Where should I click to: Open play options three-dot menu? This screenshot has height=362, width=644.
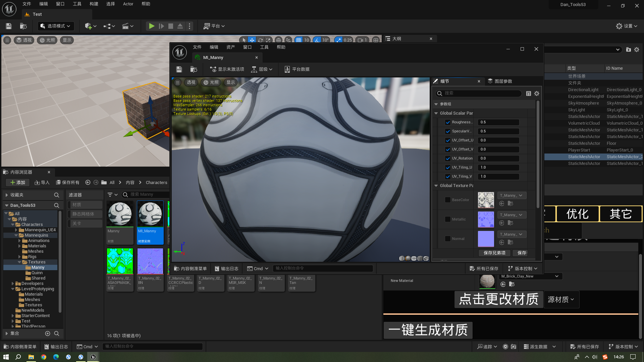(190, 26)
